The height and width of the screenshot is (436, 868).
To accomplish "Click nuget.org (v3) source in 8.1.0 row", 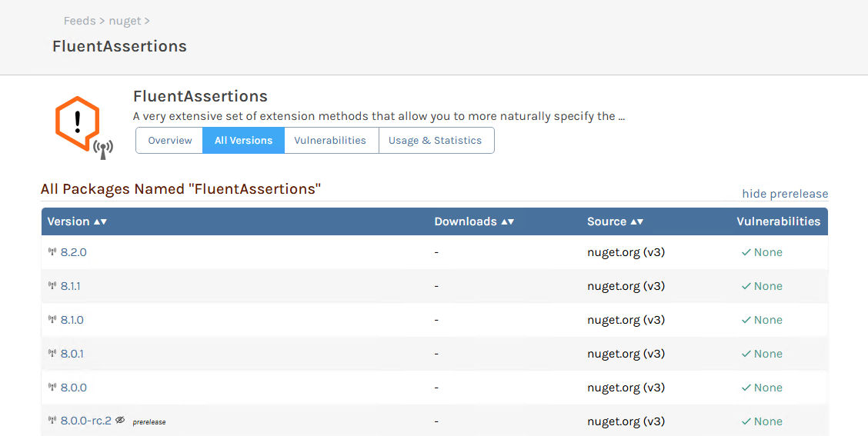I will 626,320.
